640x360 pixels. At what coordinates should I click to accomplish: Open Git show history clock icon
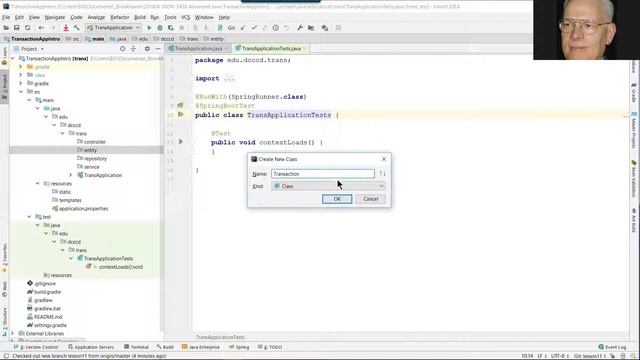point(276,28)
